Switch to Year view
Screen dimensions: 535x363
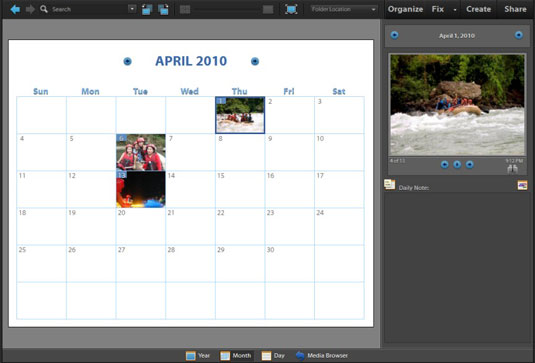[x=198, y=356]
